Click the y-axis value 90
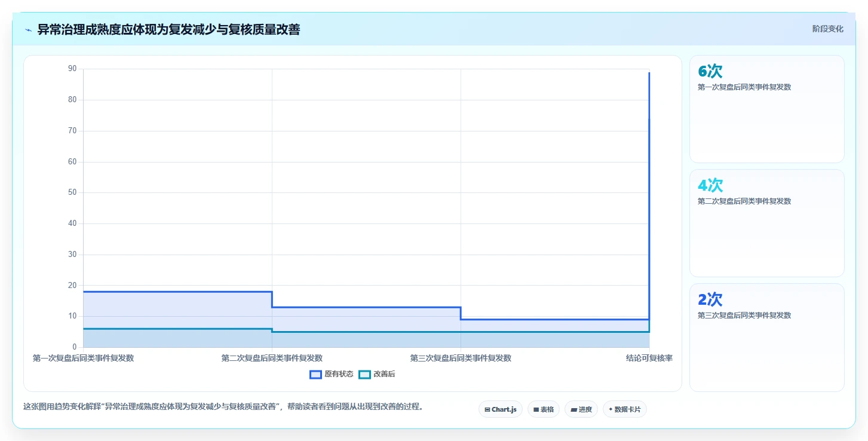 pos(72,69)
